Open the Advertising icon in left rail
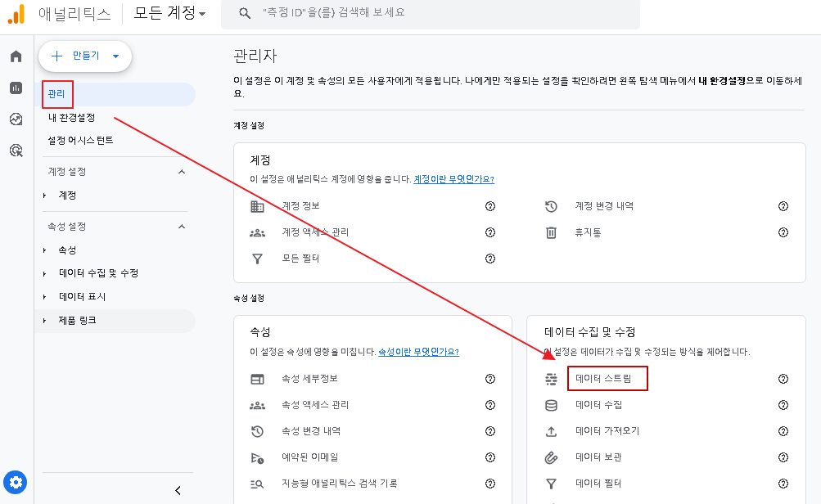 16,151
